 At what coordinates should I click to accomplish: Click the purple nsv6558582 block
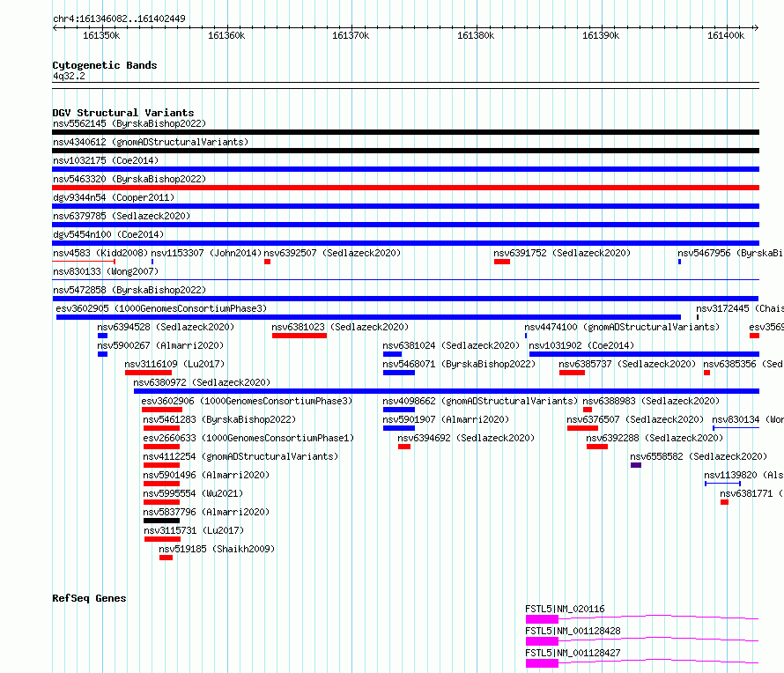pos(636,465)
